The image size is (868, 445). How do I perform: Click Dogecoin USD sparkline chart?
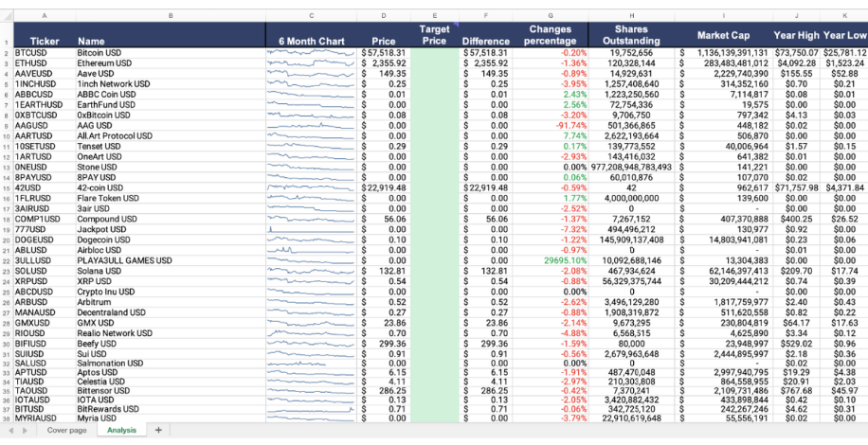(x=311, y=240)
